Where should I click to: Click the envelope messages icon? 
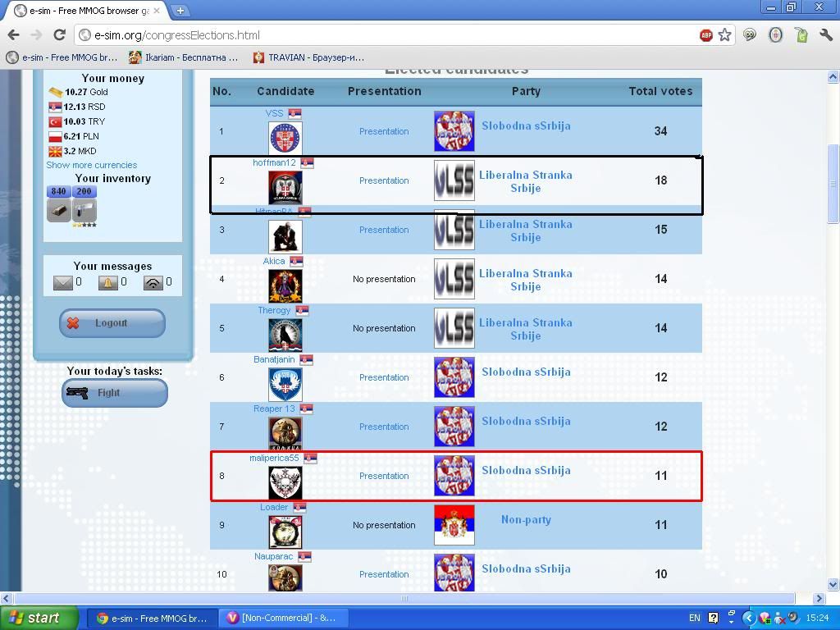63,283
